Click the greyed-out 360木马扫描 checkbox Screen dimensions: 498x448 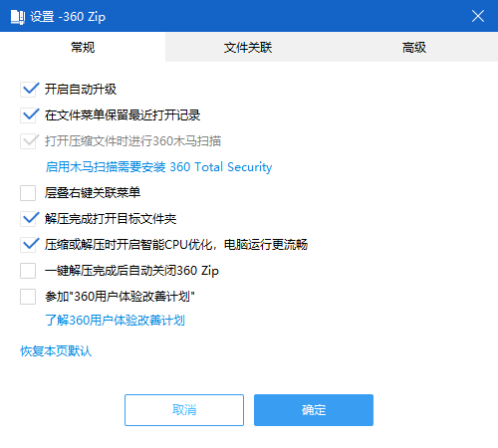pyautogui.click(x=28, y=141)
